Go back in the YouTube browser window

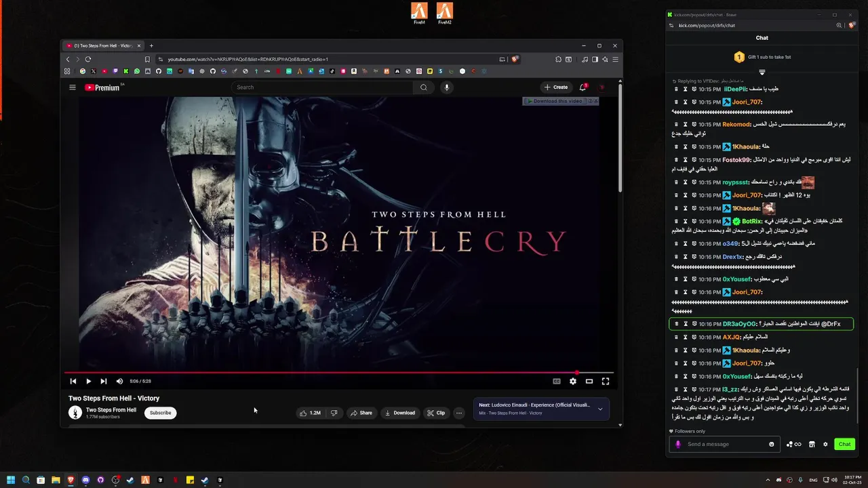tap(68, 60)
